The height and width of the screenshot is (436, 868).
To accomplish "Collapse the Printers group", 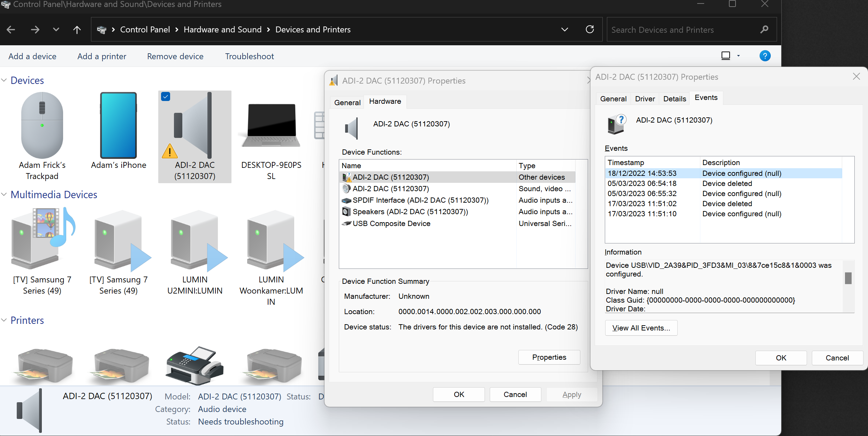I will pos(4,320).
